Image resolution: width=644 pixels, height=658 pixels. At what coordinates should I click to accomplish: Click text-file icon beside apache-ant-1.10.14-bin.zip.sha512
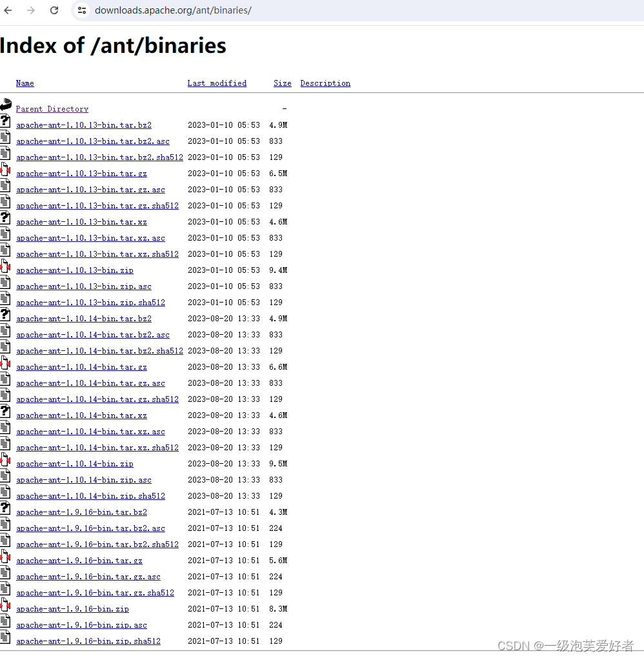point(5,492)
